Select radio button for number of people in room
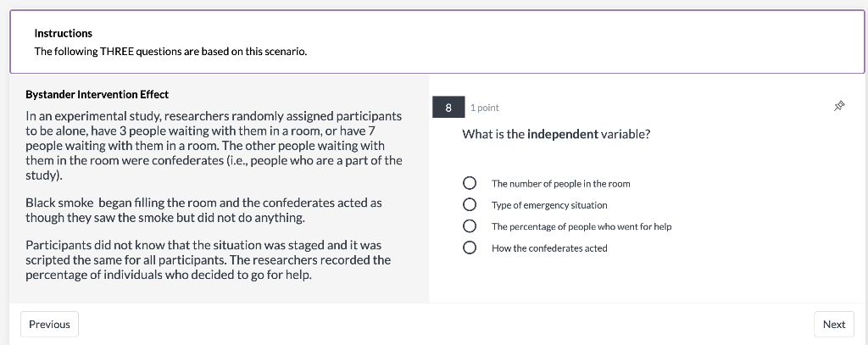The width and height of the screenshot is (868, 345). (470, 183)
